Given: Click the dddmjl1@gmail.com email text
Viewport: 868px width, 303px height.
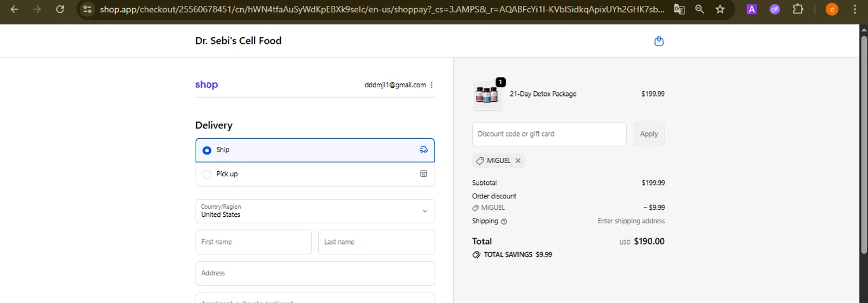Looking at the screenshot, I should tap(395, 85).
